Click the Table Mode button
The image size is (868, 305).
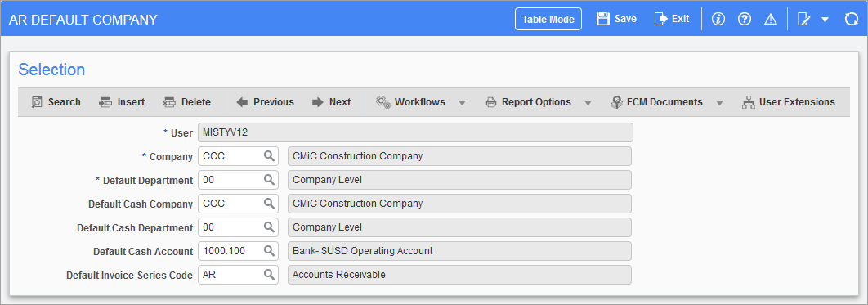click(548, 20)
